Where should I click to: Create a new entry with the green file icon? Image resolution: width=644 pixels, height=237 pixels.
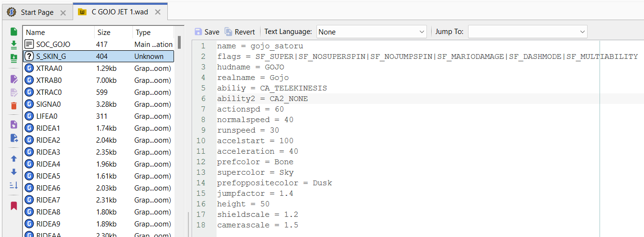point(14,32)
